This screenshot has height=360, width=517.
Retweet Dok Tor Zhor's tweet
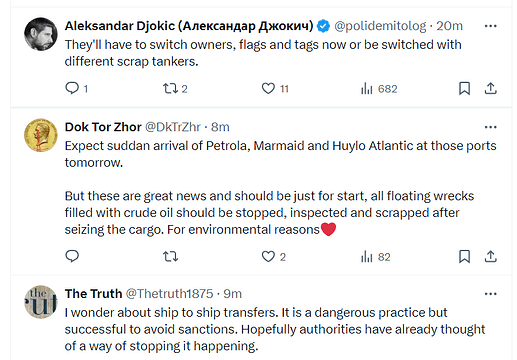click(170, 256)
